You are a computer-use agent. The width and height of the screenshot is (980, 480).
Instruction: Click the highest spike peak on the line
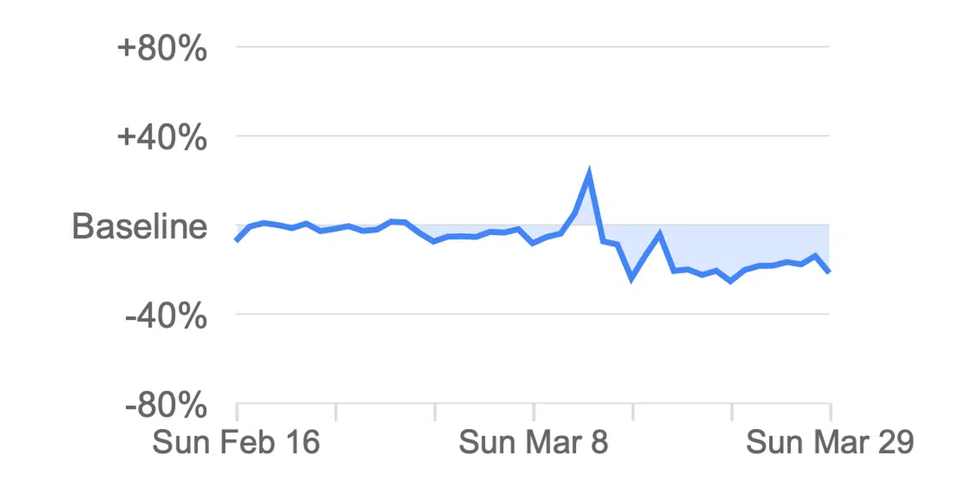click(x=589, y=174)
